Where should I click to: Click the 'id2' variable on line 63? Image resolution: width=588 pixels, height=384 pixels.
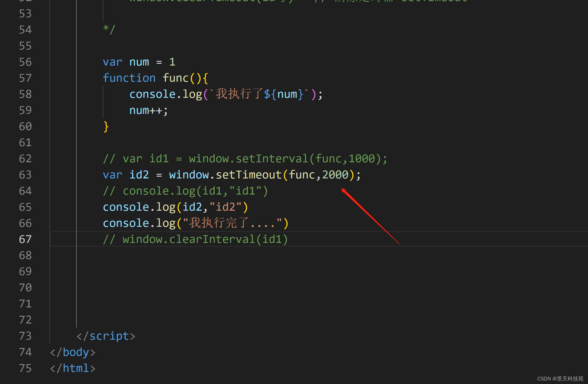pos(139,175)
